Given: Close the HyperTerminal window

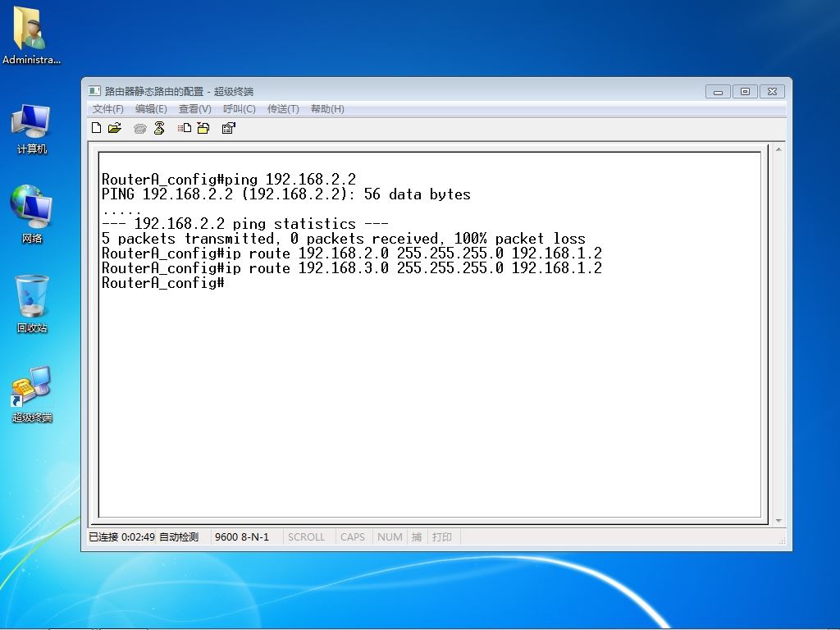Looking at the screenshot, I should pos(772,92).
